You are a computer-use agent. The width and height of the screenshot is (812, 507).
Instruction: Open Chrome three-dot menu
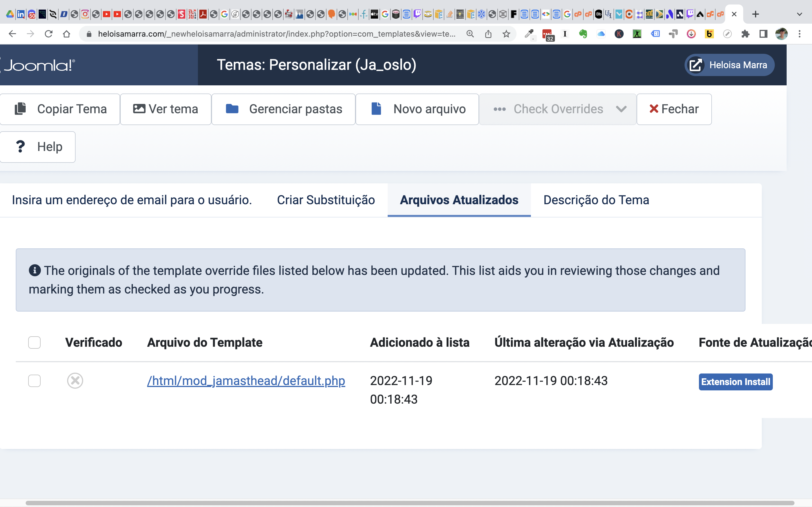pyautogui.click(x=799, y=34)
